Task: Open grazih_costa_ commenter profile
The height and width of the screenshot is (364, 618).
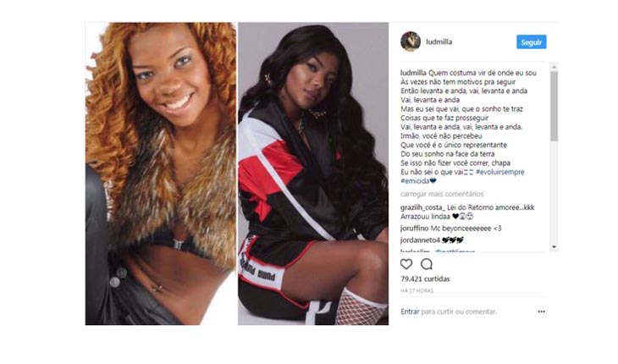Action: click(422, 207)
